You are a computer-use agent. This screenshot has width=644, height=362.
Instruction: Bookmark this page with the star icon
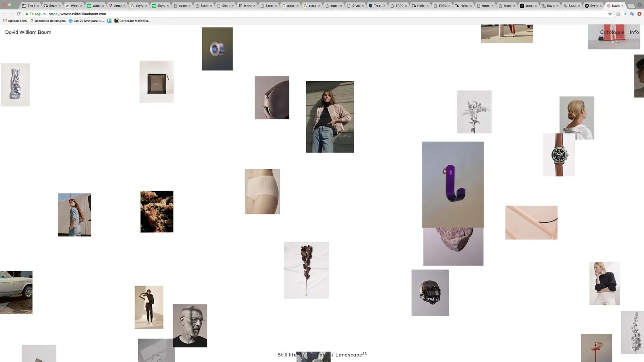pyautogui.click(x=610, y=14)
